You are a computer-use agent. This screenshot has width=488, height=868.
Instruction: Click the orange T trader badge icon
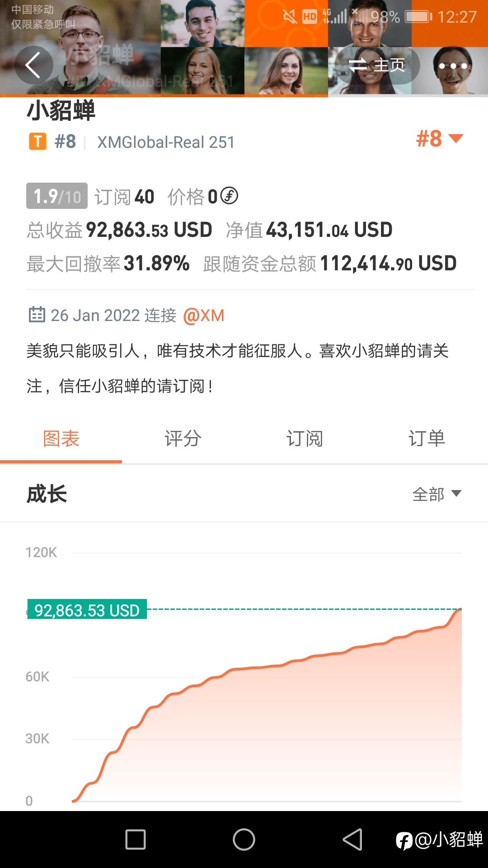pyautogui.click(x=38, y=142)
